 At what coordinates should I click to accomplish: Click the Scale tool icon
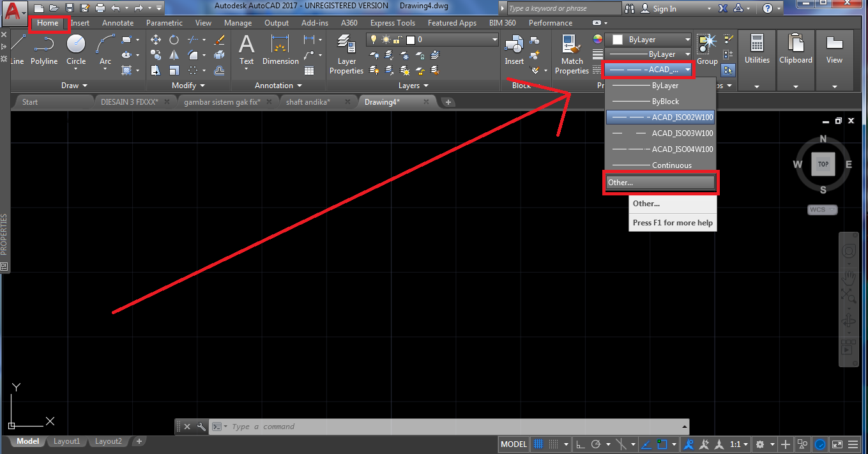click(x=174, y=70)
